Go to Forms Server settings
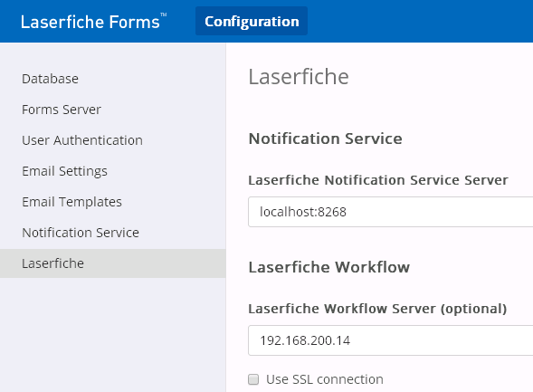Image resolution: width=533 pixels, height=392 pixels. 62,110
